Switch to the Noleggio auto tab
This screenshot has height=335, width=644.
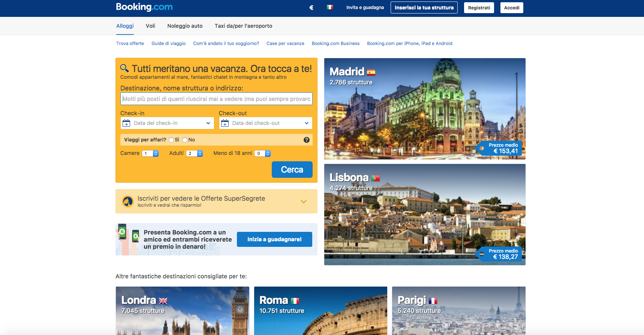click(x=185, y=26)
